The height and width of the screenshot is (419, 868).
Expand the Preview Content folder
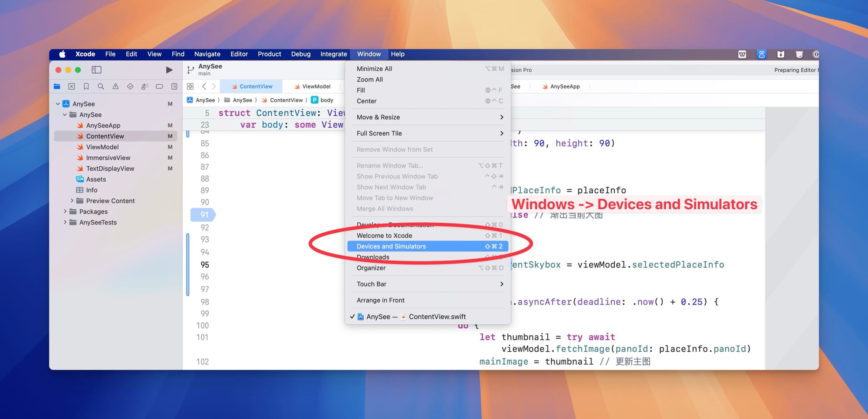(x=72, y=201)
